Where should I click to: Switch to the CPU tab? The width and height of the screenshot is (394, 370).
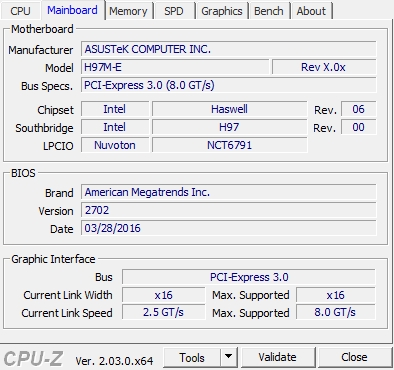click(20, 11)
